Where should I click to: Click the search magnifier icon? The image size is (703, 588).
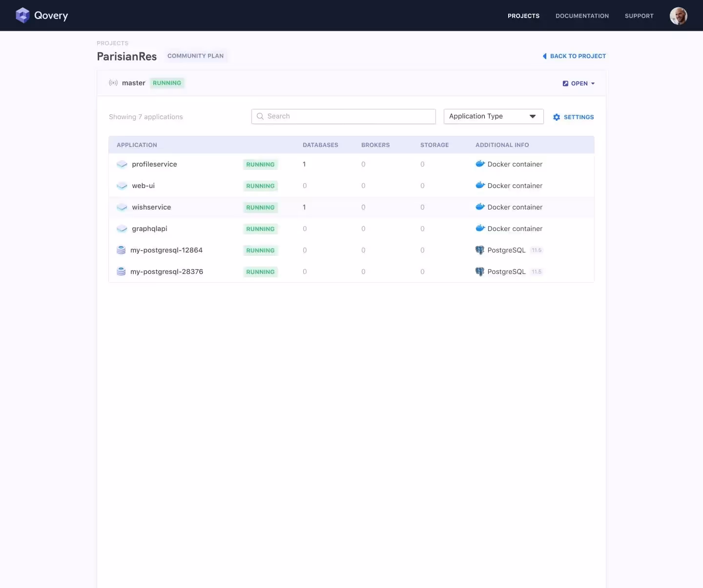pos(260,116)
